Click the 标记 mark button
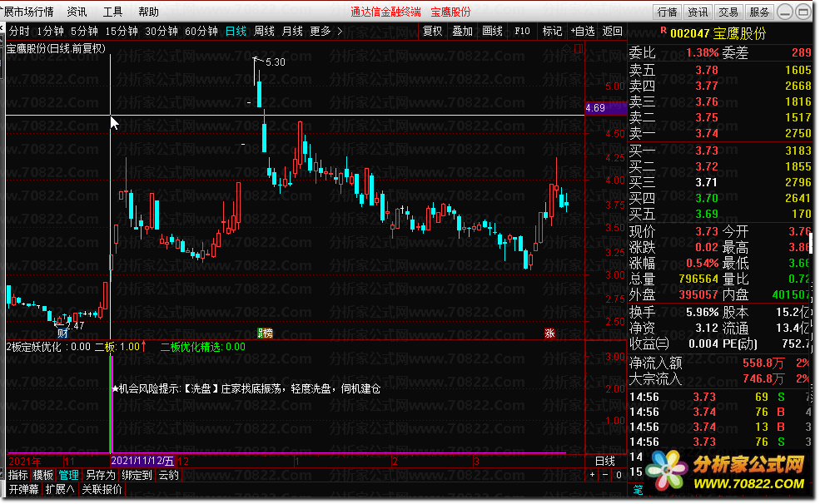This screenshot has width=820, height=504. (x=552, y=32)
